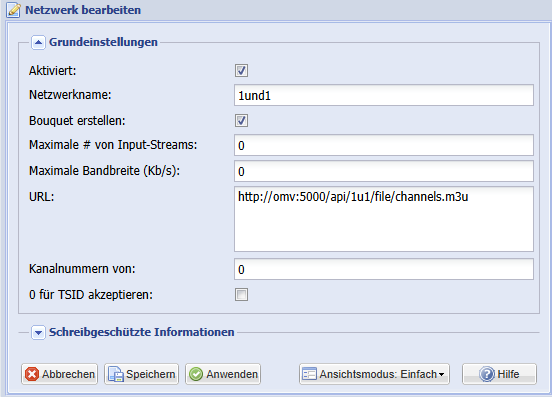Screen dimensions: 552x397
Task: Uncheck the Aktiviert checkbox
Action: 242,71
